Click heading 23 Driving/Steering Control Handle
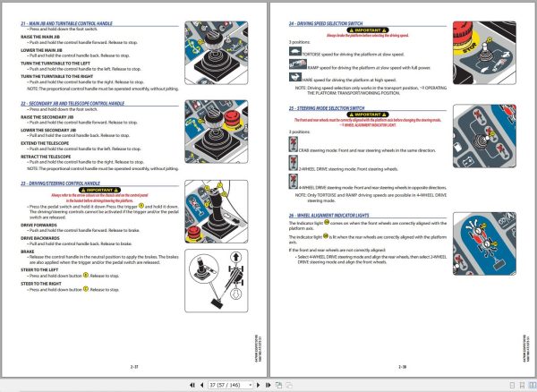Screen dimensions: 537x392 point(60,183)
